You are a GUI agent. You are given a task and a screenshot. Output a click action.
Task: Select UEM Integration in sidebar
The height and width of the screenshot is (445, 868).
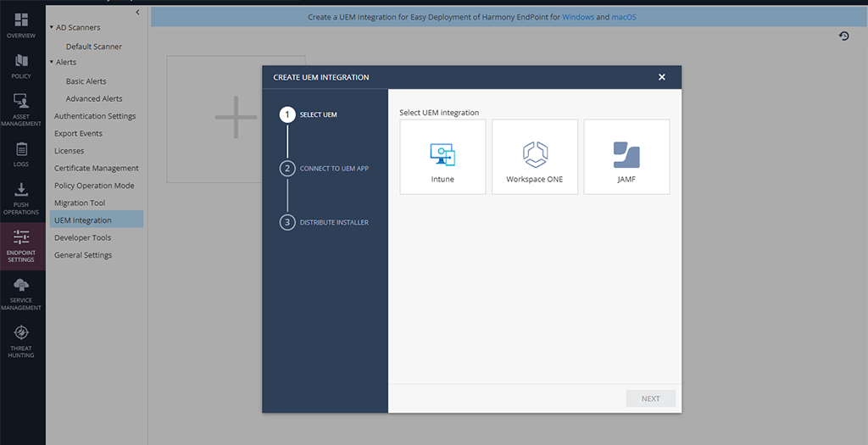97,220
